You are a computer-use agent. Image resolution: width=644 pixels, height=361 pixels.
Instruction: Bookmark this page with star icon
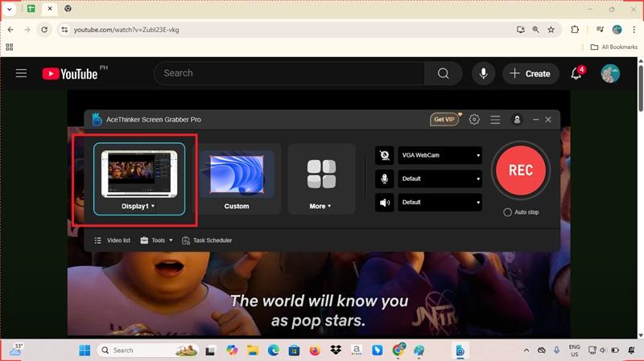[x=551, y=30]
